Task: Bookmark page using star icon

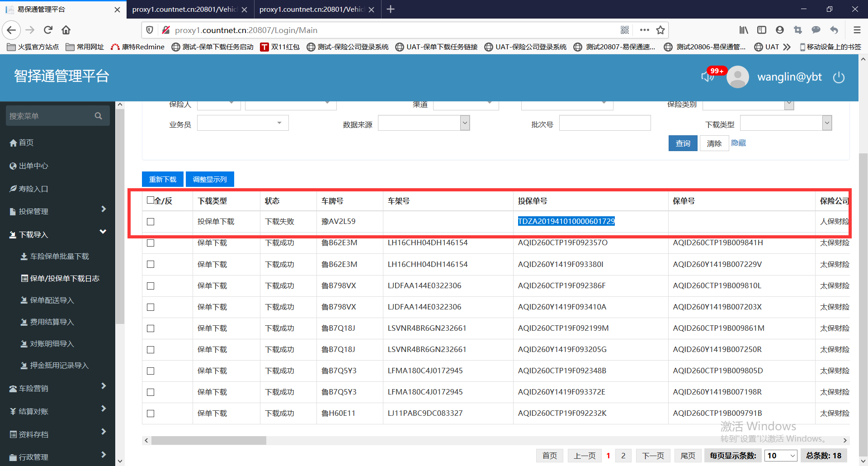Action: 660,30
